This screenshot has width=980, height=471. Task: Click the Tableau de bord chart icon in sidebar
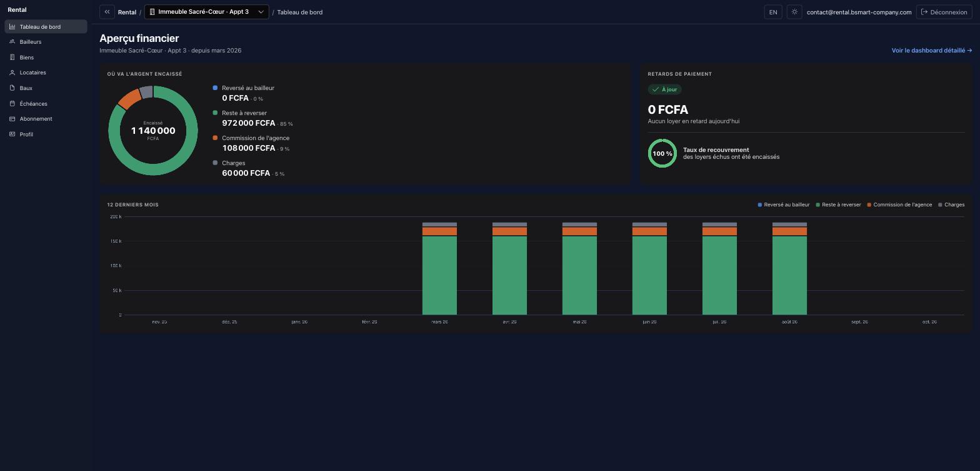point(12,27)
